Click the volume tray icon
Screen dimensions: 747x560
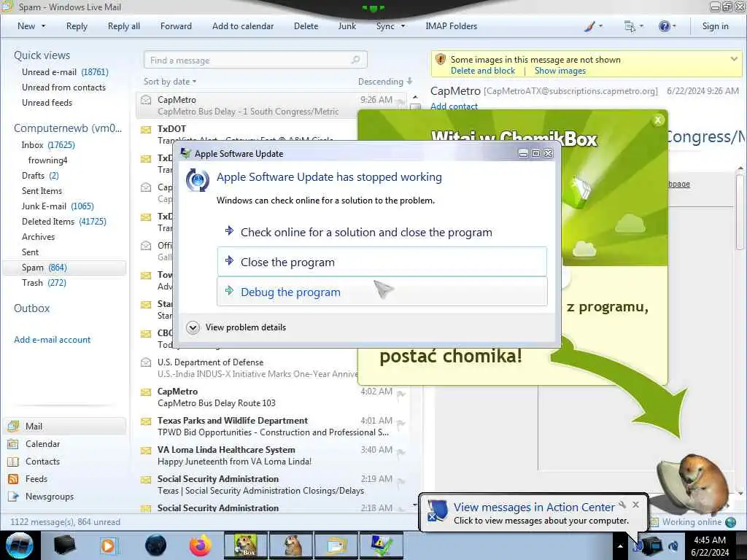(673, 545)
